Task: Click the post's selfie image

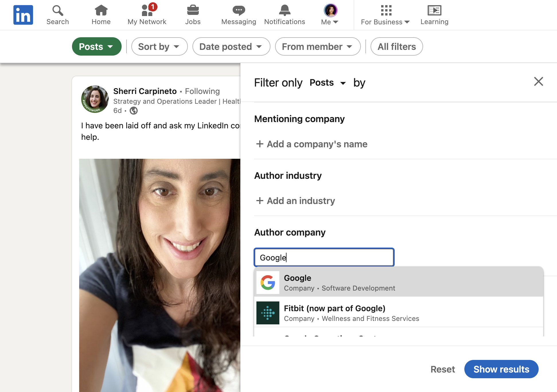Action: [x=160, y=275]
